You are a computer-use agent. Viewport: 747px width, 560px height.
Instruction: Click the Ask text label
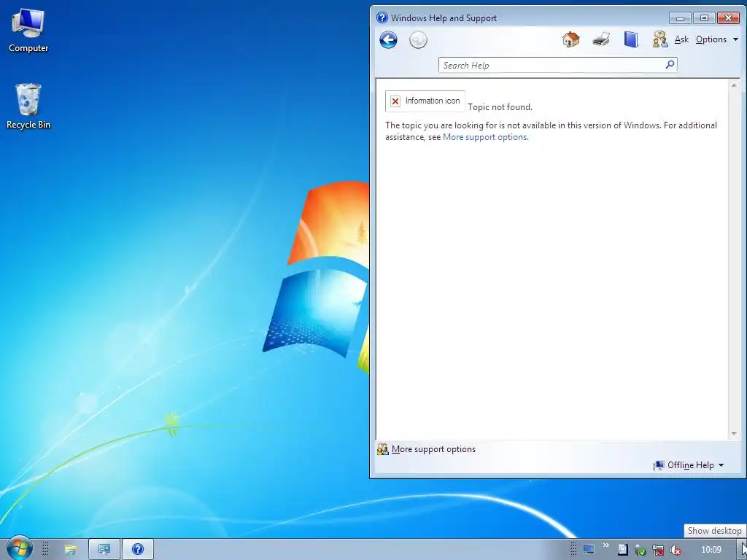pos(682,39)
